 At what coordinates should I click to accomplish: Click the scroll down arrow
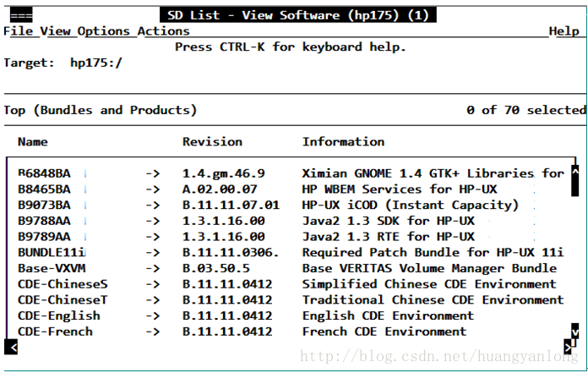[x=574, y=332]
